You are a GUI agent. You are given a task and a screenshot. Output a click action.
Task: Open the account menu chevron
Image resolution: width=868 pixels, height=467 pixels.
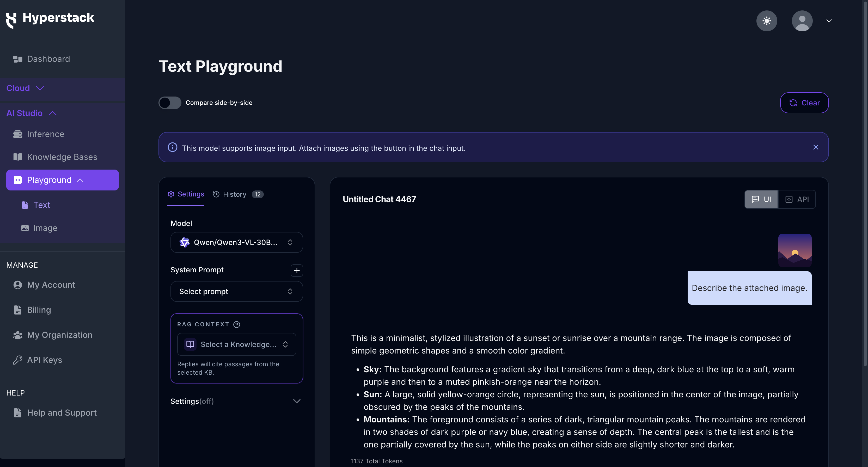pyautogui.click(x=829, y=21)
